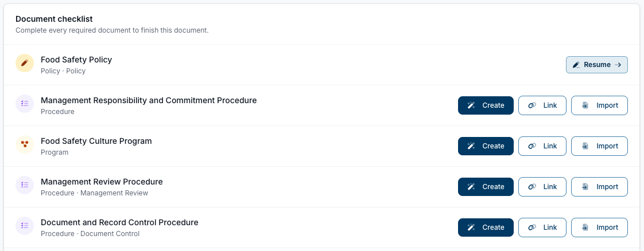Click the checklist icon for Document and Record Control
Image resolution: width=644 pixels, height=251 pixels.
(25, 226)
